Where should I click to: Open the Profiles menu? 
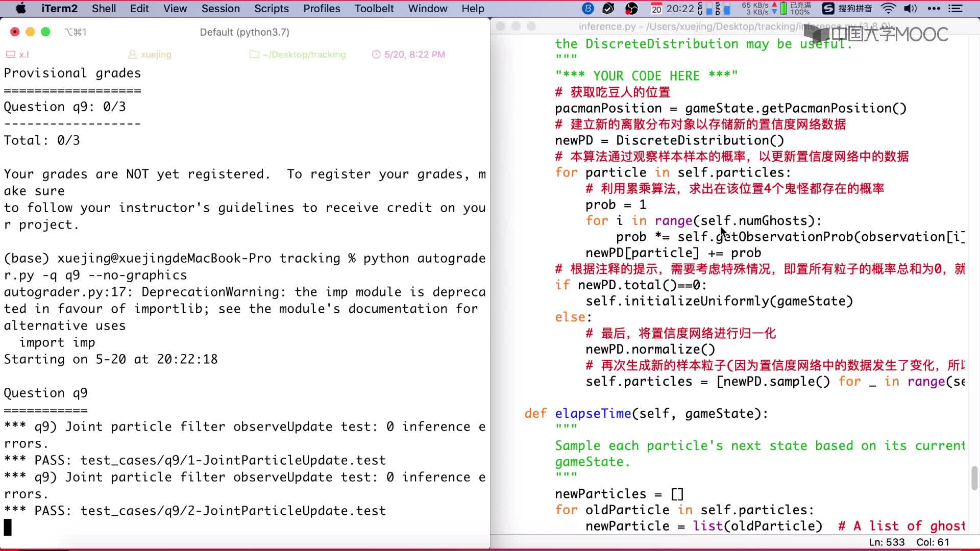[x=321, y=8]
